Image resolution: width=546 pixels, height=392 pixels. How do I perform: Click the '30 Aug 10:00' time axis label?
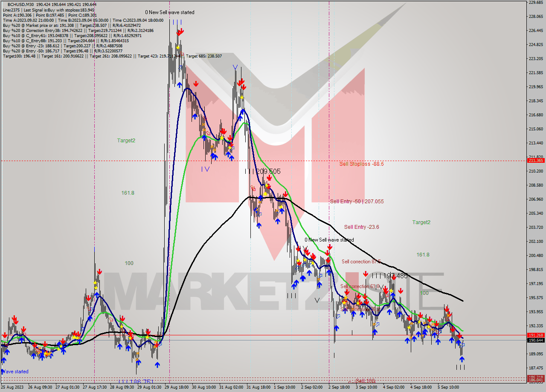pos(205,387)
